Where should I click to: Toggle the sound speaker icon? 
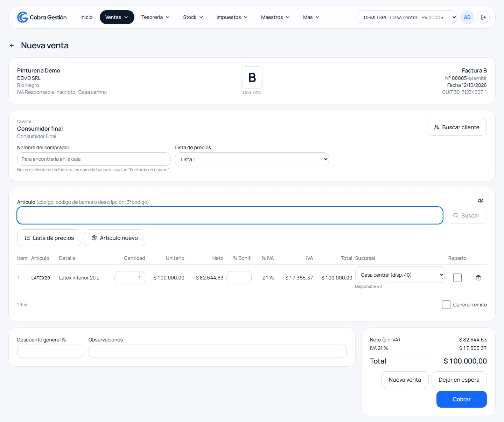pos(481,201)
